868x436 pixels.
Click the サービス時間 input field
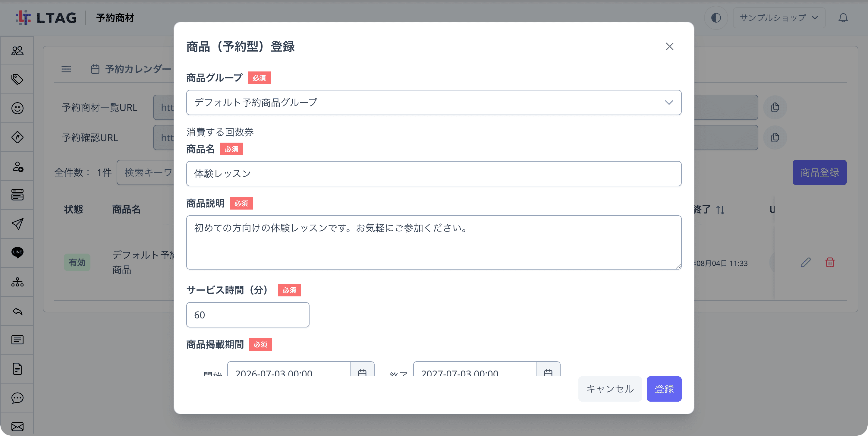pyautogui.click(x=248, y=314)
